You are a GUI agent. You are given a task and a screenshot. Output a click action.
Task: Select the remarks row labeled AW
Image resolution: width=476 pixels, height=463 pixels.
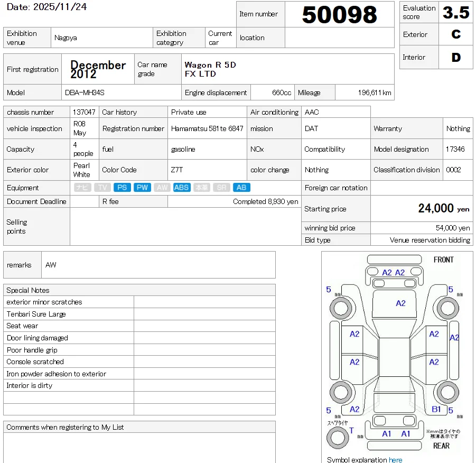click(x=50, y=264)
